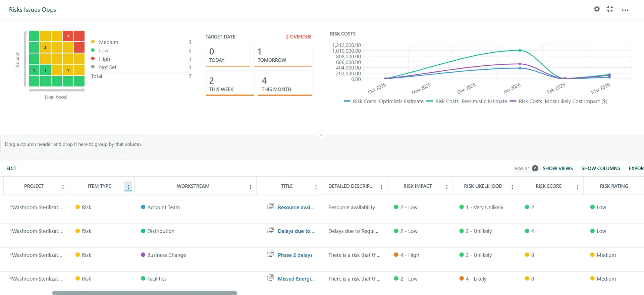Open Item Type column menu
The width and height of the screenshot is (644, 295).
(x=128, y=187)
